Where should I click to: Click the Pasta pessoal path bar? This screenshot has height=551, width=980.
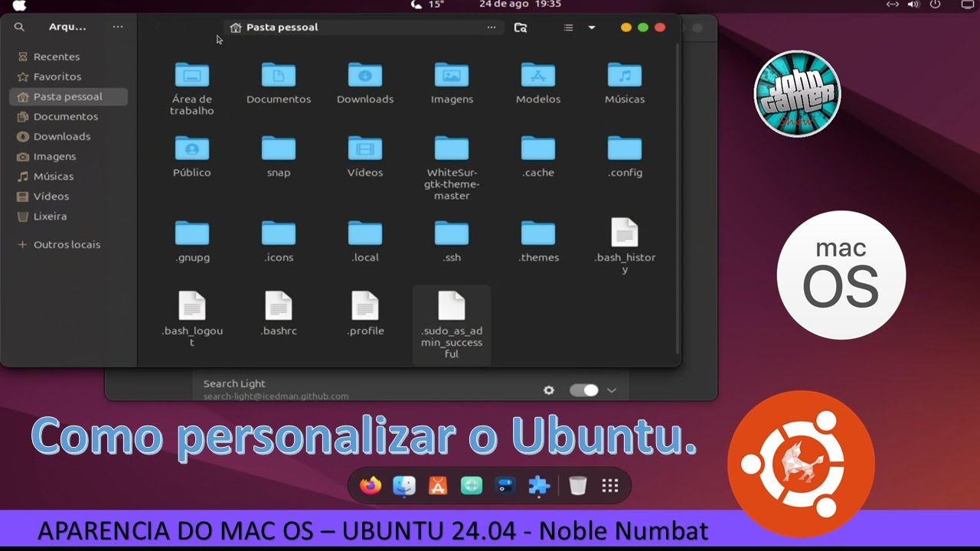364,28
